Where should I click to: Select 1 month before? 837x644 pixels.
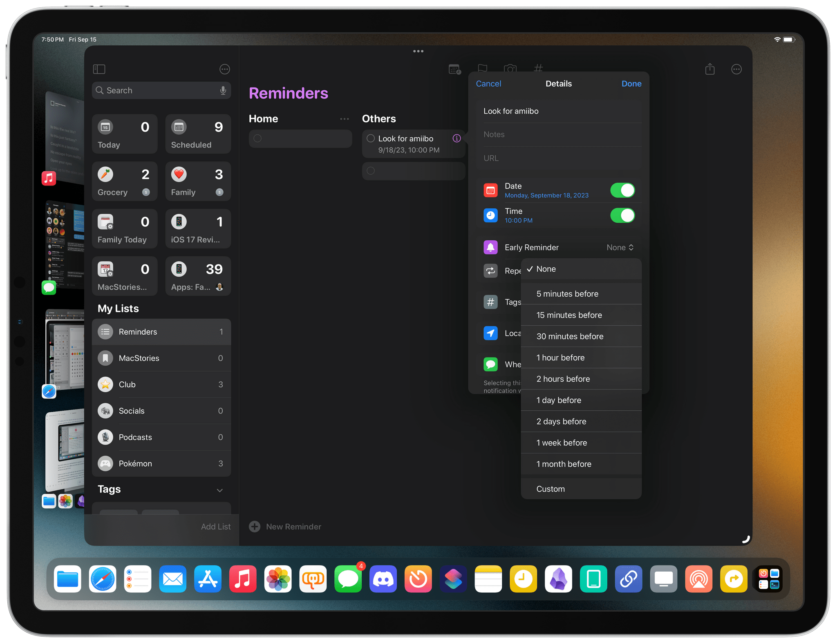pyautogui.click(x=581, y=464)
